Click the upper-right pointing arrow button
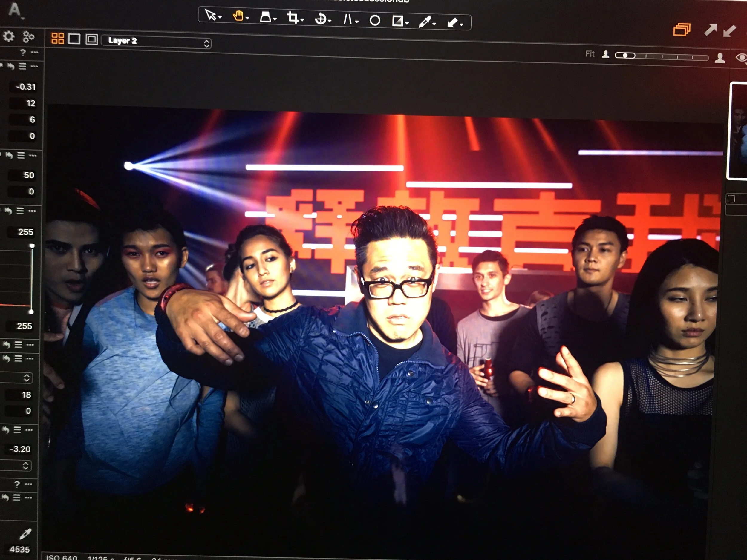The height and width of the screenshot is (560, 747). point(710,30)
